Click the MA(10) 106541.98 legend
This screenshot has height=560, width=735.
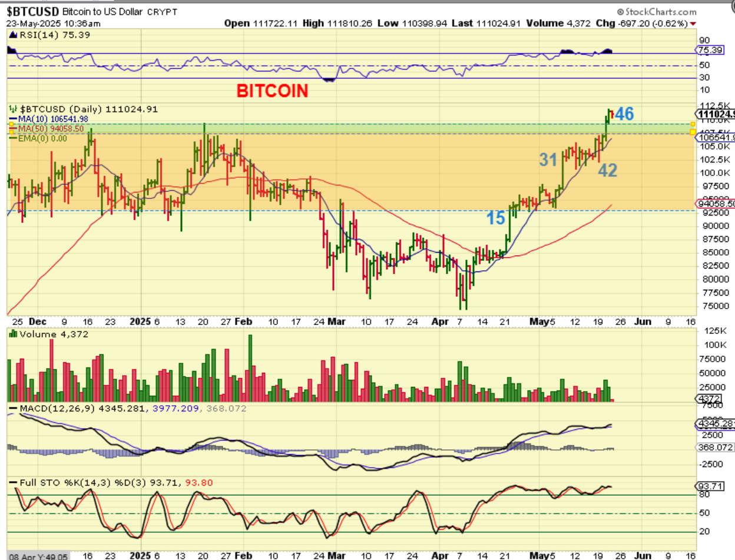click(x=54, y=119)
